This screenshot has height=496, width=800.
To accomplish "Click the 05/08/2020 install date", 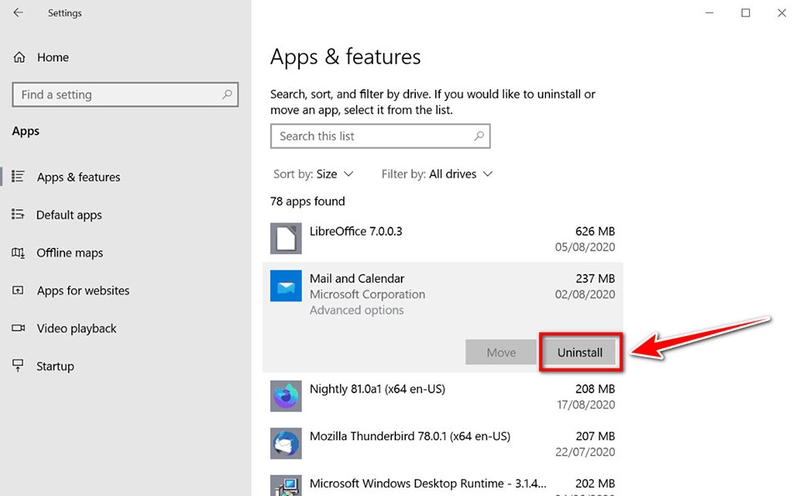I will pyautogui.click(x=585, y=247).
